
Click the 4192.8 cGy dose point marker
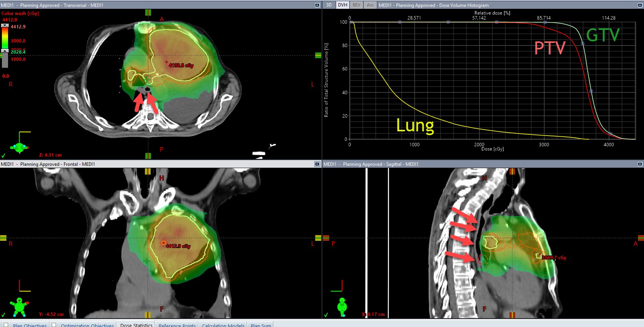tap(166, 62)
